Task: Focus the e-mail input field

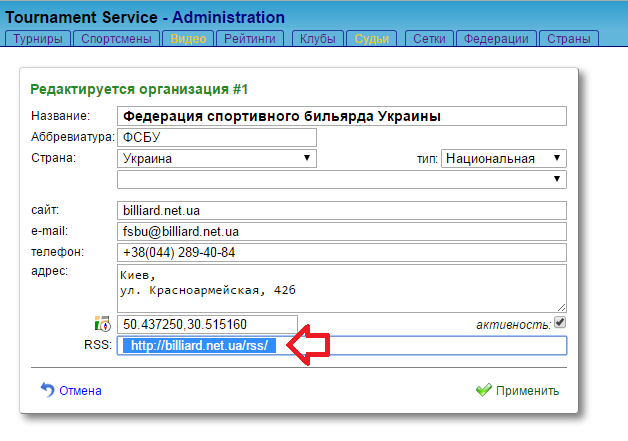Action: 342,231
